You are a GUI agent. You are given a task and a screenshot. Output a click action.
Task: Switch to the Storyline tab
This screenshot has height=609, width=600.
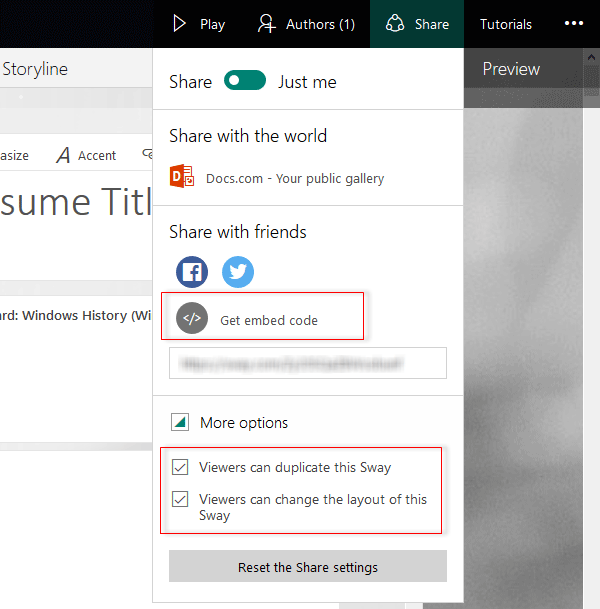pos(35,69)
